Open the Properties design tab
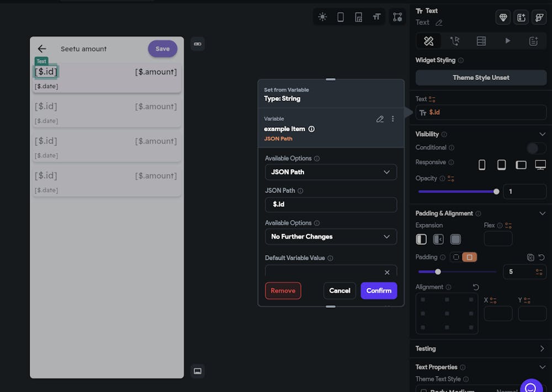Image resolution: width=552 pixels, height=392 pixels. [428, 41]
